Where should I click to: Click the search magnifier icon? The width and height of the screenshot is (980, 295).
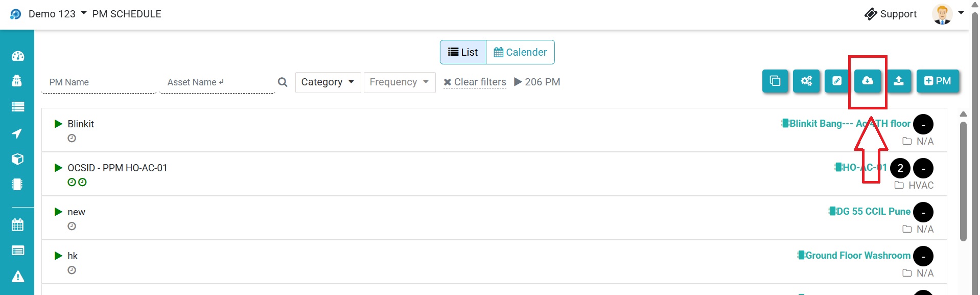click(x=283, y=82)
